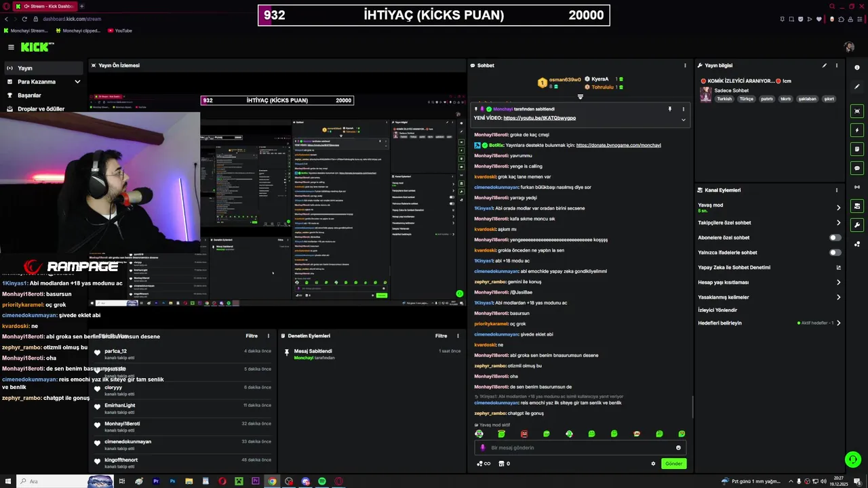Screen dimensions: 868x488
Task: Insert the first emote in emote row
Action: coord(479,434)
